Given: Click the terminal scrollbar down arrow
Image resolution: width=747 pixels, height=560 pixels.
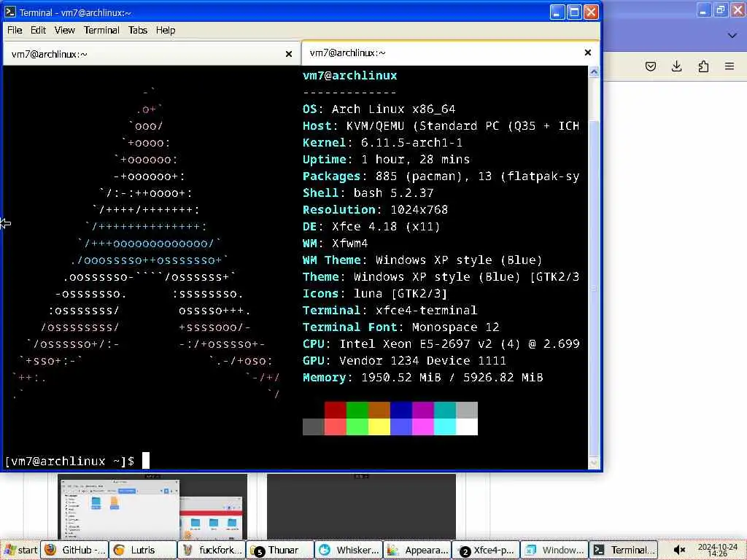Looking at the screenshot, I should pos(594,463).
